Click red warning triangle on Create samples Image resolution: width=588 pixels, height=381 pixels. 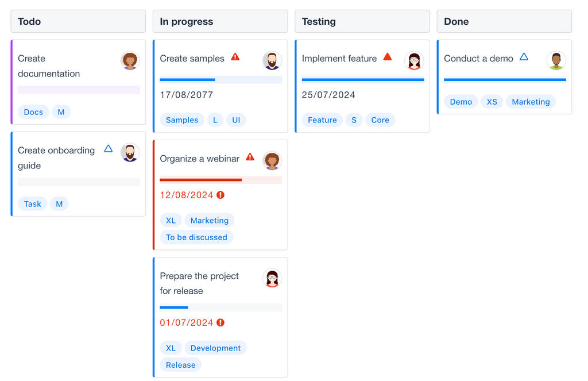pos(235,57)
